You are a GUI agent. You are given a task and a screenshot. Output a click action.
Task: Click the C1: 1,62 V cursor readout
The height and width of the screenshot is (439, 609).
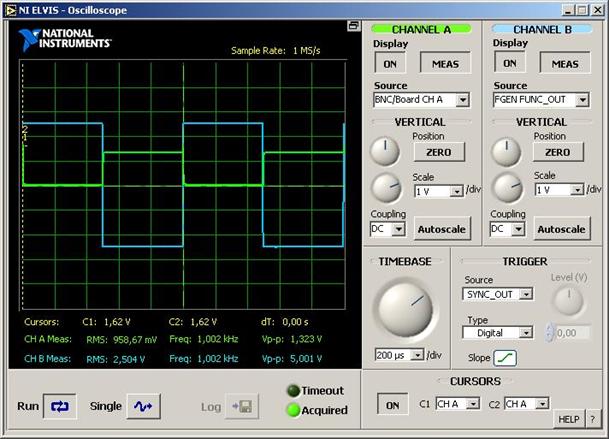[x=106, y=322]
